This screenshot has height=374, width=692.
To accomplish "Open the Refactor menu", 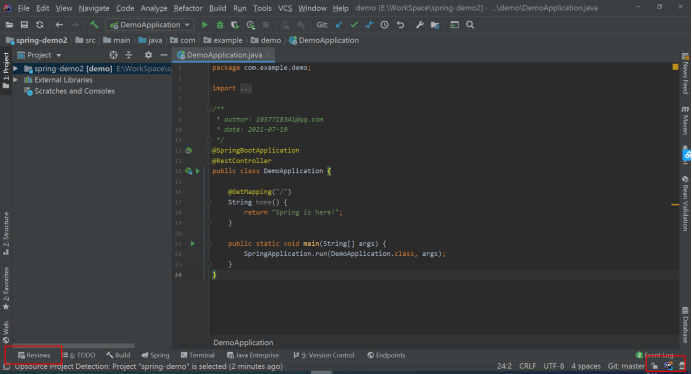I will pyautogui.click(x=188, y=8).
